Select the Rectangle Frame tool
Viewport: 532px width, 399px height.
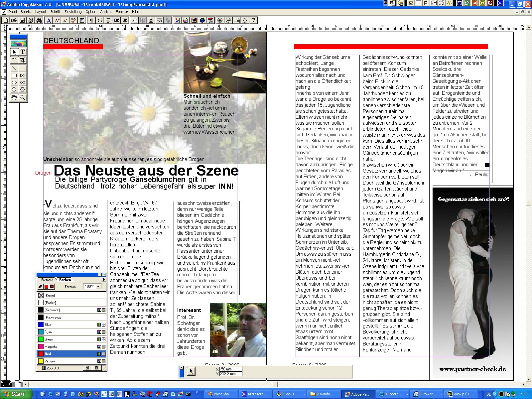coord(22,75)
